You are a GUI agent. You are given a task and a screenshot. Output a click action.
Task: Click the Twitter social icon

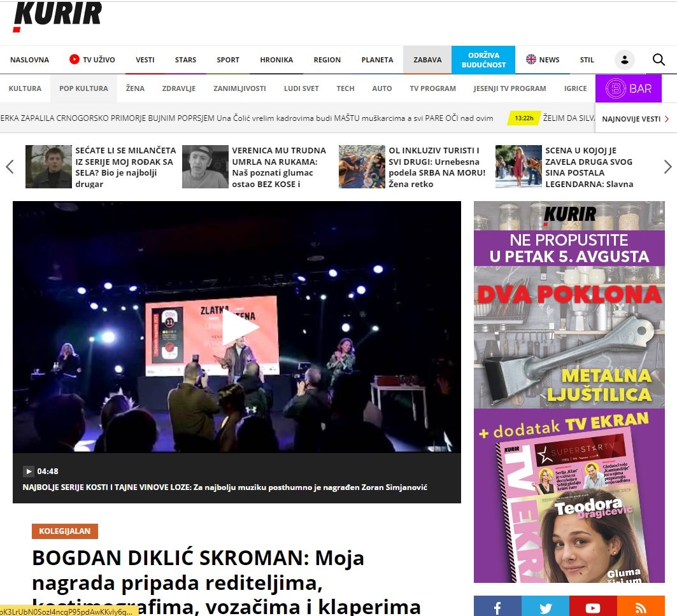545,608
